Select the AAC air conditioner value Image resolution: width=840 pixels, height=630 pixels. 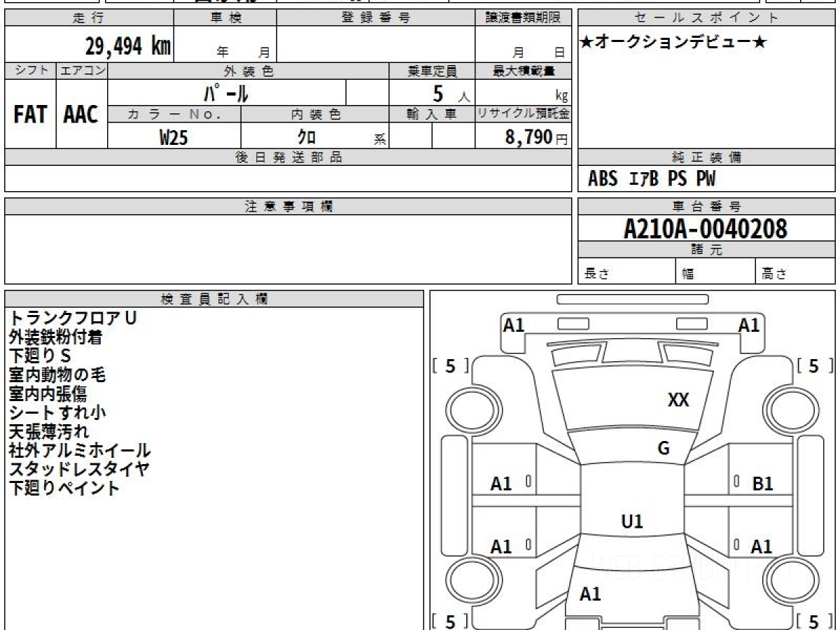[81, 115]
